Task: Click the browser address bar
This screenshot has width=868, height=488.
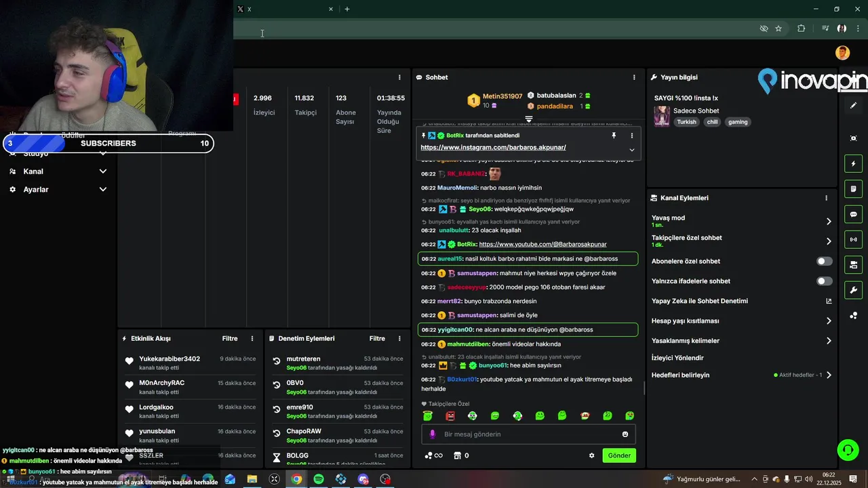Action: tap(495, 28)
